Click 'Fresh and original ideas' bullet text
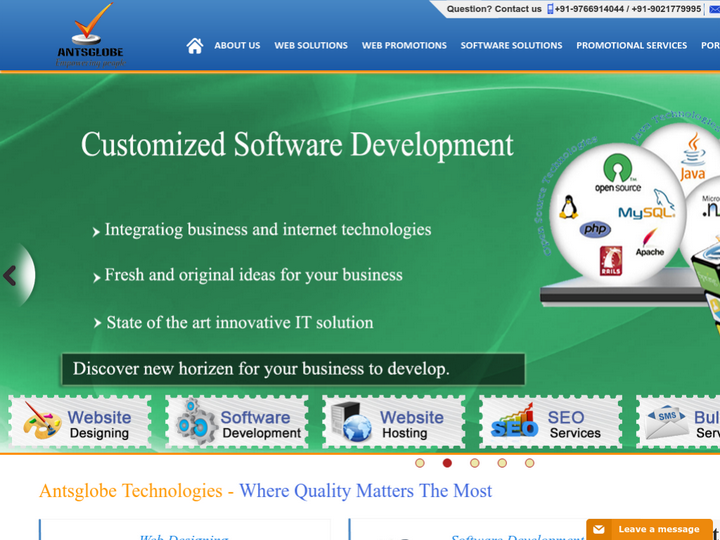 [x=253, y=275]
